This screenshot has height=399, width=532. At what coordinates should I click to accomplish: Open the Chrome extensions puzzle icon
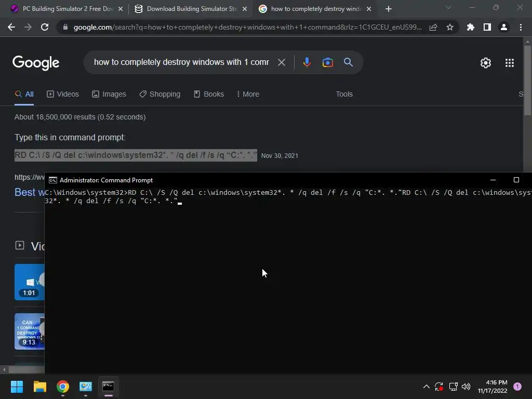coord(471,27)
